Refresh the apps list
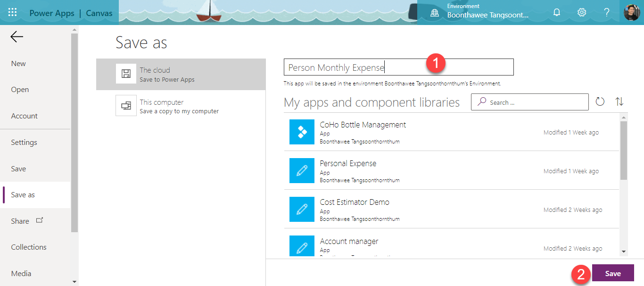 pyautogui.click(x=600, y=102)
